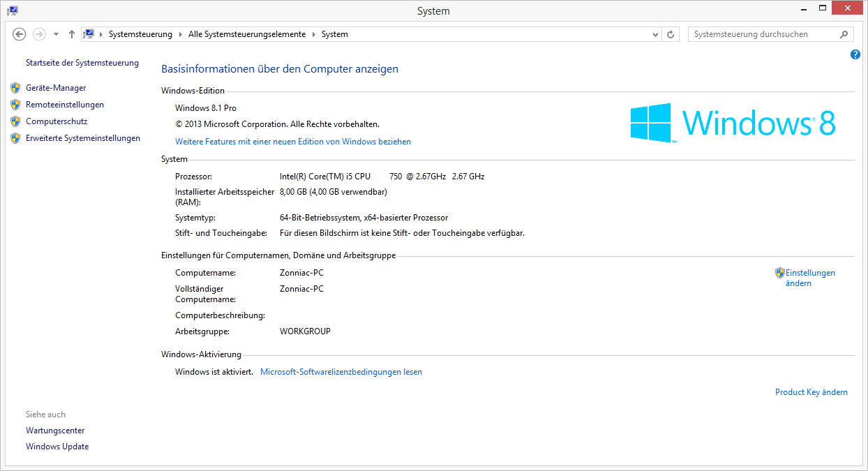Image resolution: width=868 pixels, height=471 pixels.
Task: Click Product Key ändern
Action: click(x=811, y=392)
